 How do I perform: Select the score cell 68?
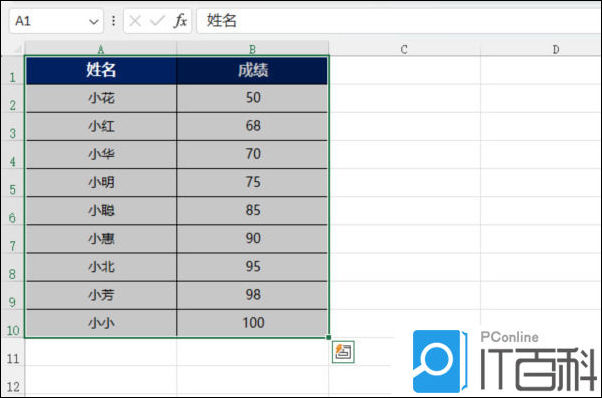tap(252, 127)
